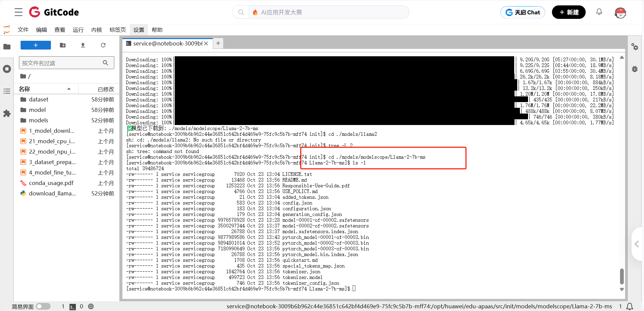
Task: Open the 文件 menu
Action: (23, 30)
